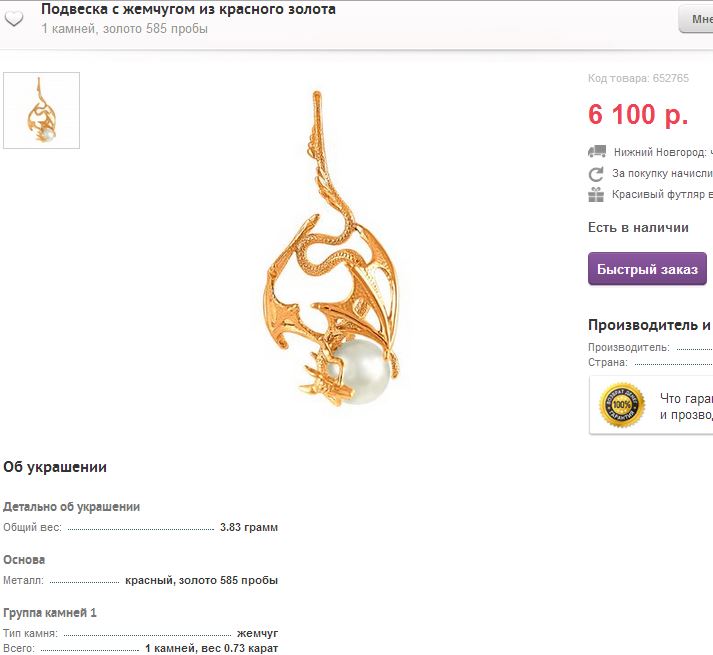
Task: Click the partially visible Мне button
Action: (696, 19)
